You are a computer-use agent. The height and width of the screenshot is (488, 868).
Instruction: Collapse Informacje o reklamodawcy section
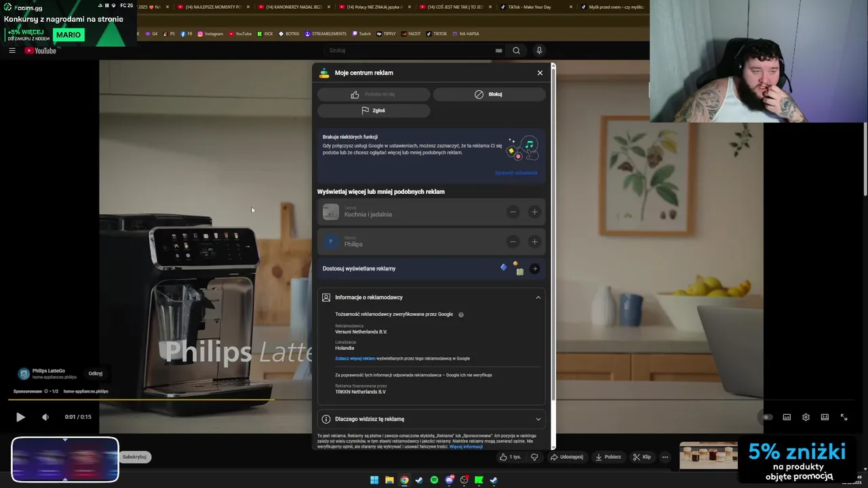click(431, 298)
